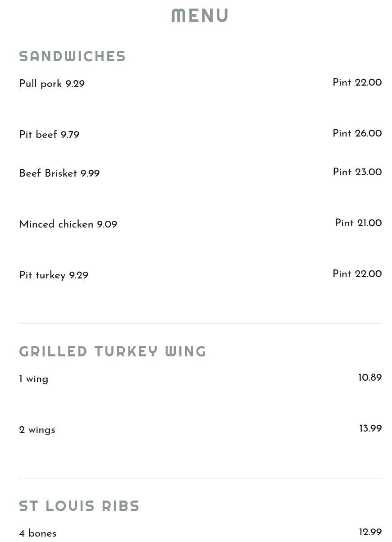392x542 pixels.
Task: Choose the Pull pork 9.29 sandwich
Action: [52, 84]
